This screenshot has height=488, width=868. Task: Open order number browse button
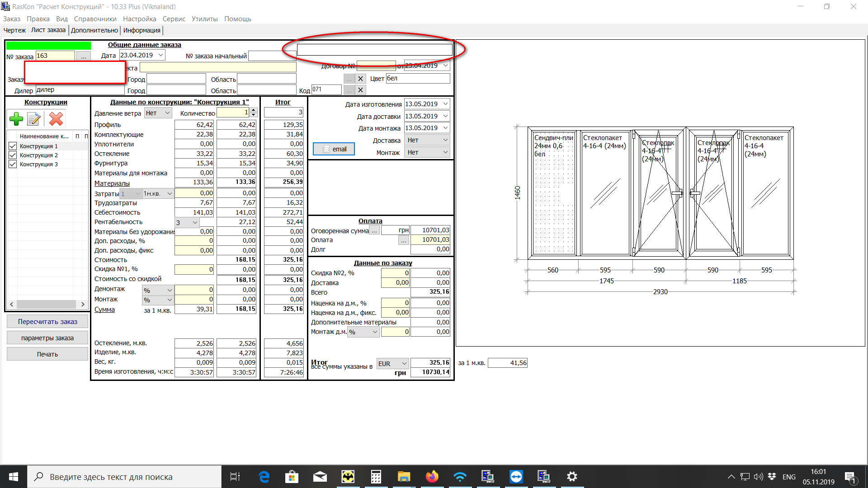[x=83, y=56]
